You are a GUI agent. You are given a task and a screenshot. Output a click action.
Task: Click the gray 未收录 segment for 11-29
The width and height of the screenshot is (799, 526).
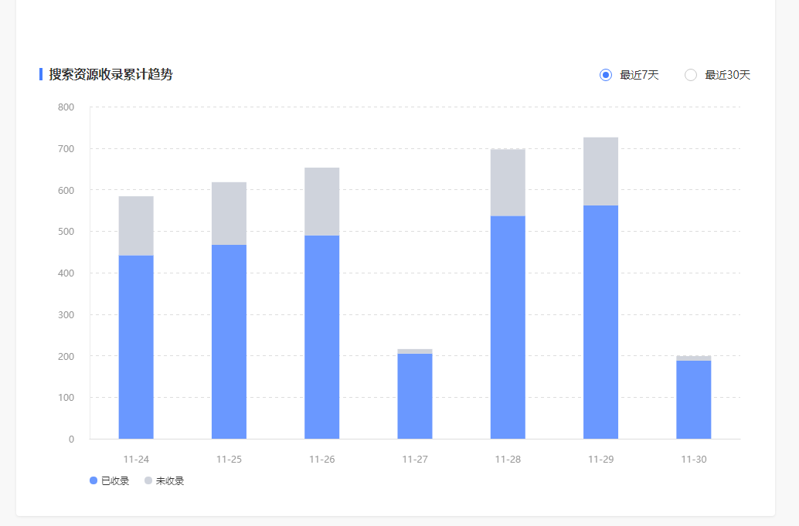coord(601,171)
